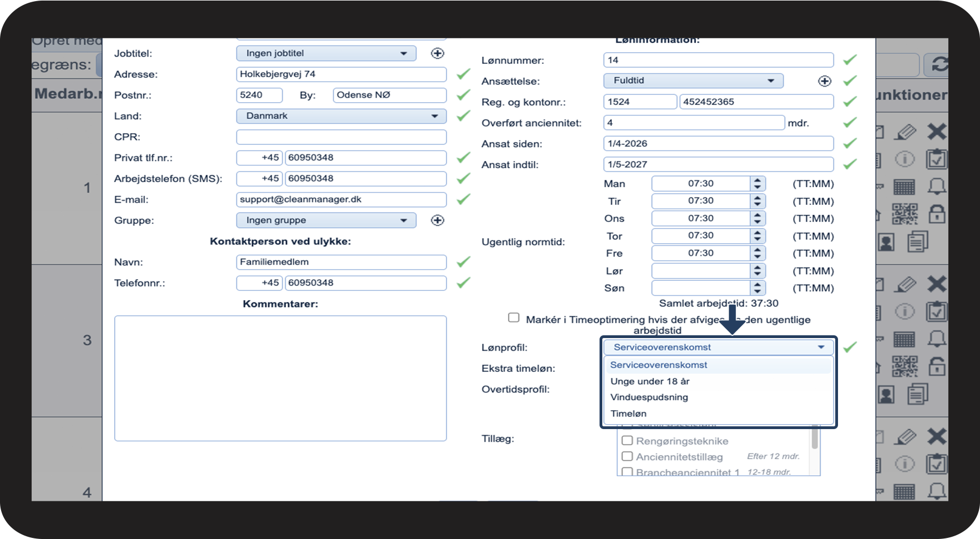Open QR code icon for row 3
This screenshot has width=980, height=539.
coord(905,366)
